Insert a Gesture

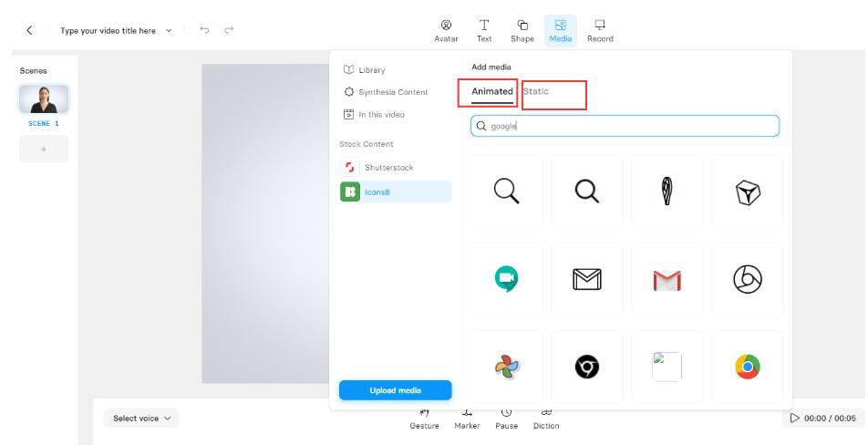click(x=425, y=419)
